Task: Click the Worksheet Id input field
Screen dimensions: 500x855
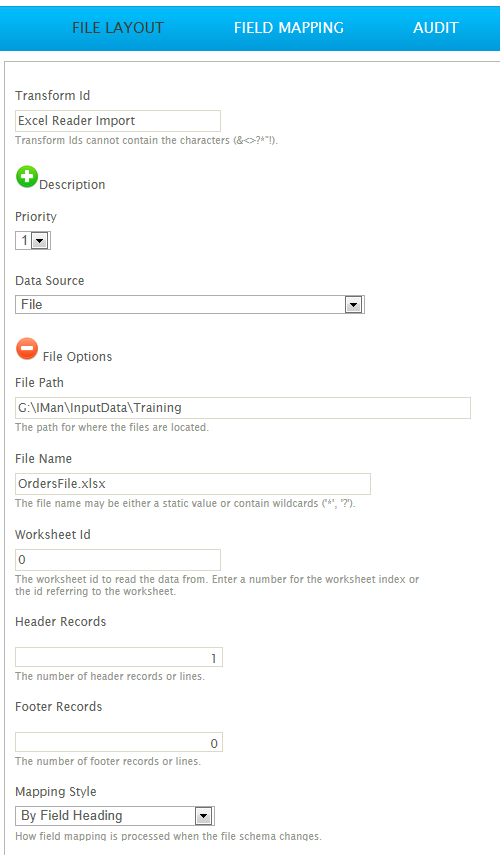Action: coord(118,560)
